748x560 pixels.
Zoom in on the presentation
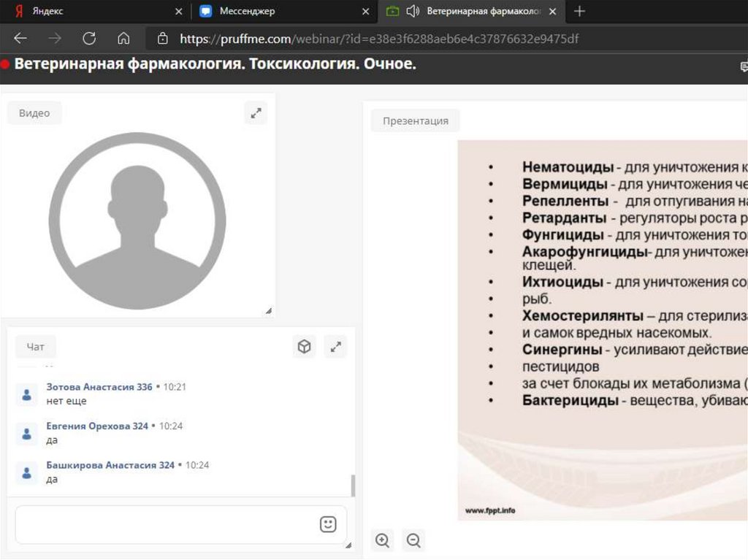(x=382, y=540)
